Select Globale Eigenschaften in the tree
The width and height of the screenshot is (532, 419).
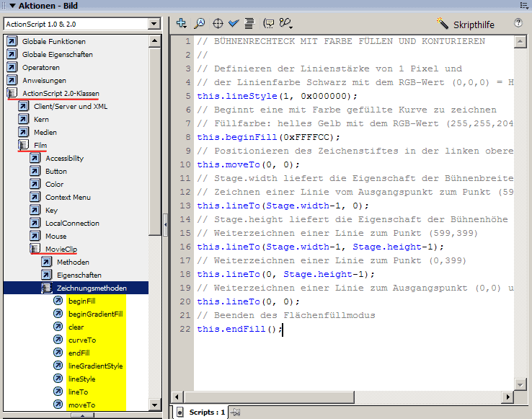58,54
